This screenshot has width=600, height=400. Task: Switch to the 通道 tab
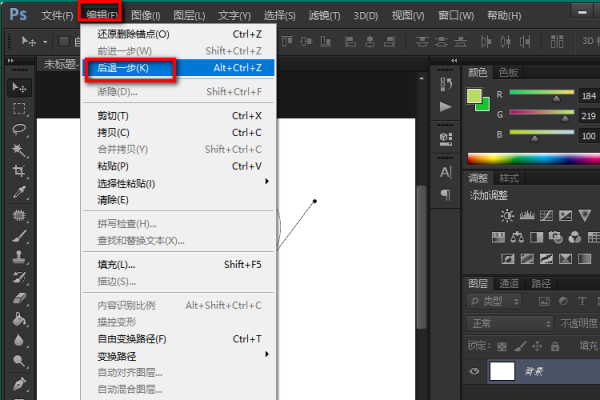pos(509,283)
